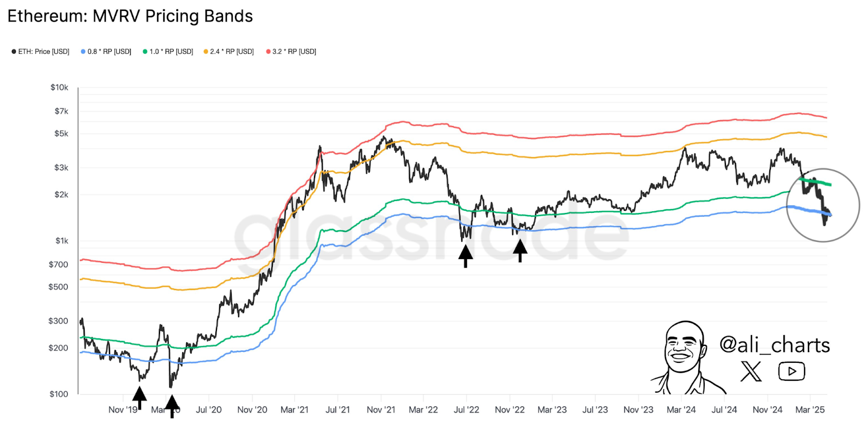Click the black arrow below Mar '20 dip

(x=172, y=406)
